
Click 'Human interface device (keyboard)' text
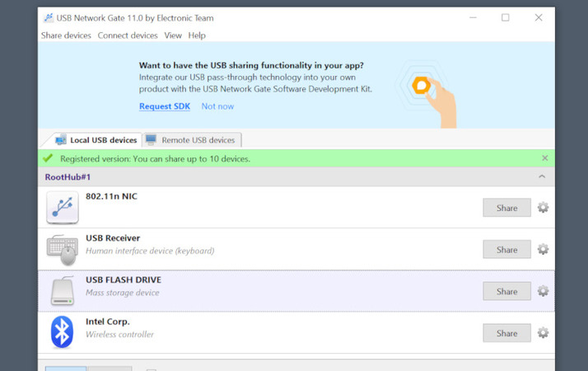[x=150, y=251]
